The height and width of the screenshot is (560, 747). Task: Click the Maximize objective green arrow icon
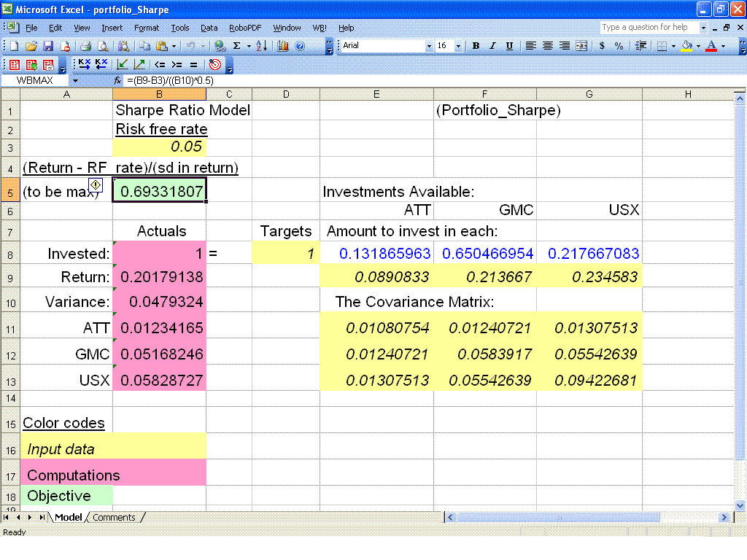tap(139, 64)
